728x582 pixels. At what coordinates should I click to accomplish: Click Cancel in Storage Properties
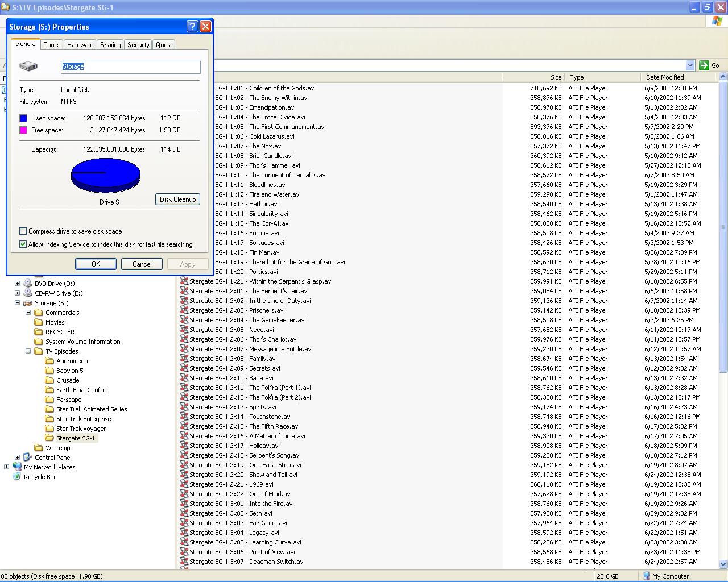pos(142,264)
